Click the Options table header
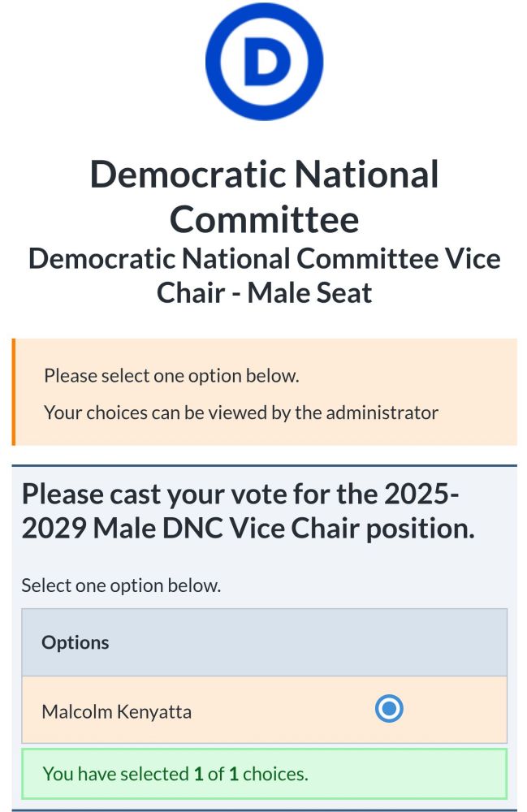Screen dimensions: 527x812 point(264,642)
